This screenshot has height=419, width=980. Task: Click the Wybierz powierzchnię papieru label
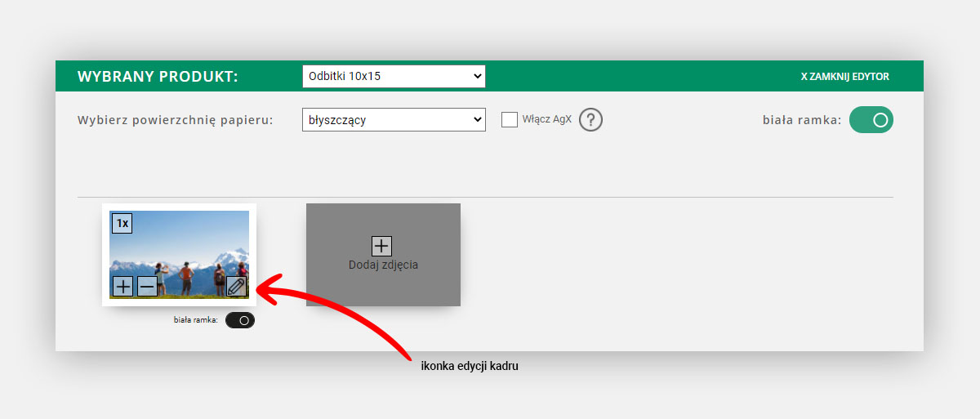pyautogui.click(x=175, y=120)
